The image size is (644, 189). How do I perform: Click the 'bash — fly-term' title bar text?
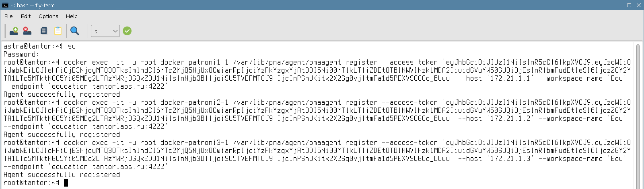point(36,5)
